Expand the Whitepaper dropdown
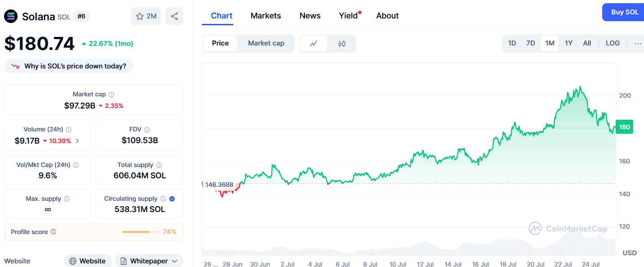 174,261
